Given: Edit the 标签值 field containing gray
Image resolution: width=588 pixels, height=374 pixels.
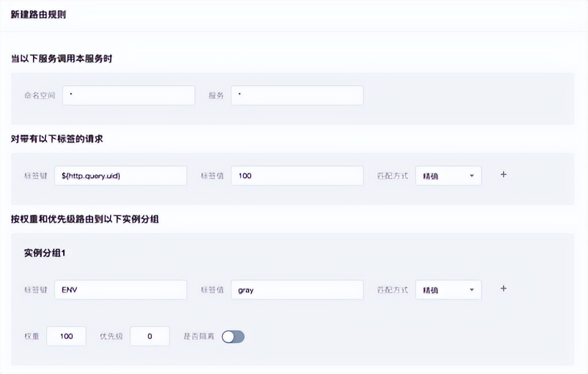Looking at the screenshot, I should 297,290.
